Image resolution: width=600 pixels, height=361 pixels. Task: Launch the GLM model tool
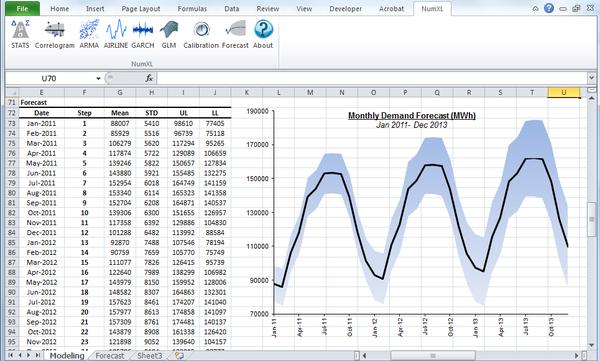pos(169,34)
